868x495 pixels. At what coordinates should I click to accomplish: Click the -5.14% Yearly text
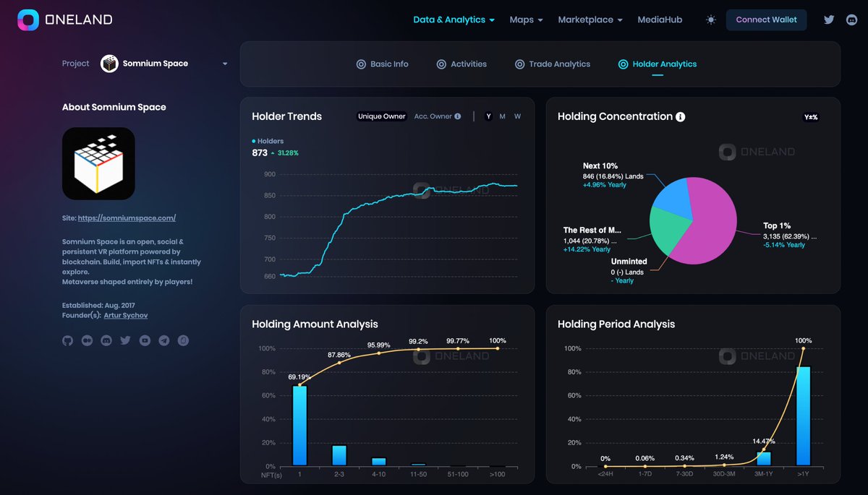(785, 245)
